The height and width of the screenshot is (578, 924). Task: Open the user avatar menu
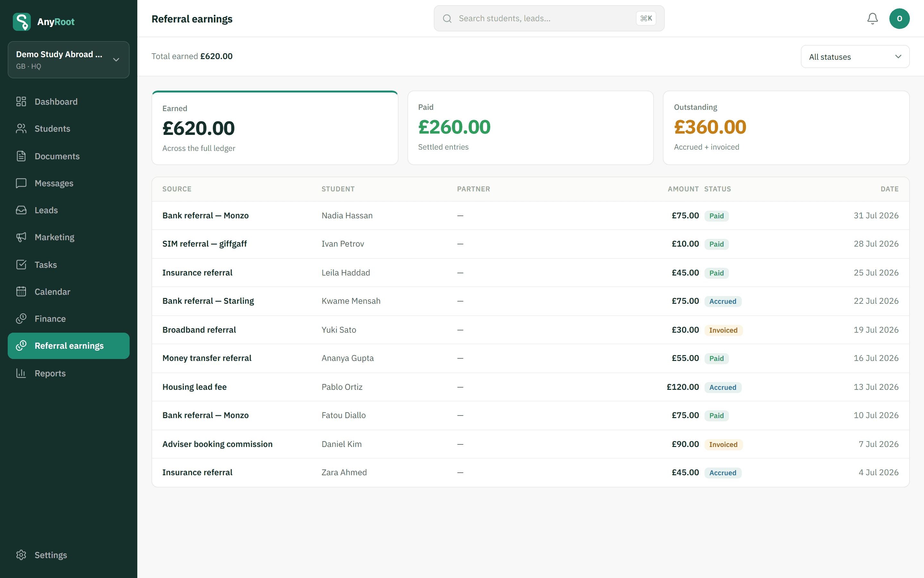[x=899, y=18]
